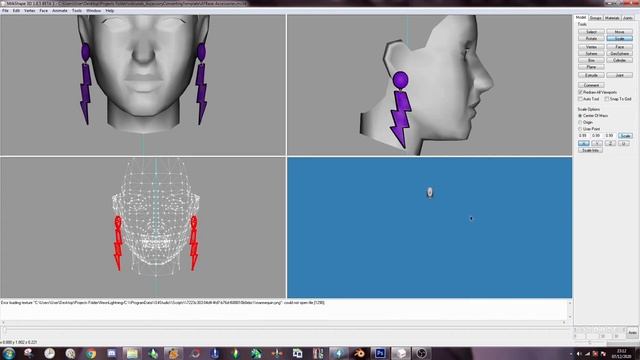Image resolution: width=640 pixels, height=360 pixels.
Task: Click the first scale value field
Action: (584, 136)
